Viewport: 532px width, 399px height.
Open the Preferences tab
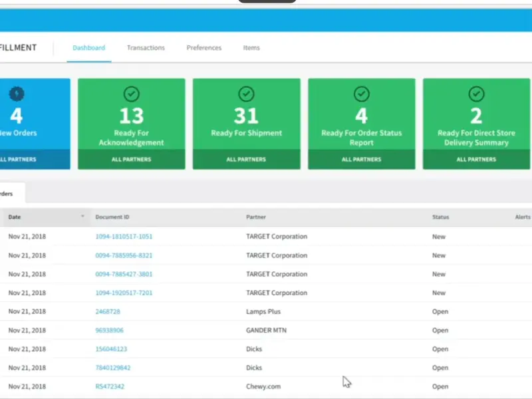coord(203,48)
